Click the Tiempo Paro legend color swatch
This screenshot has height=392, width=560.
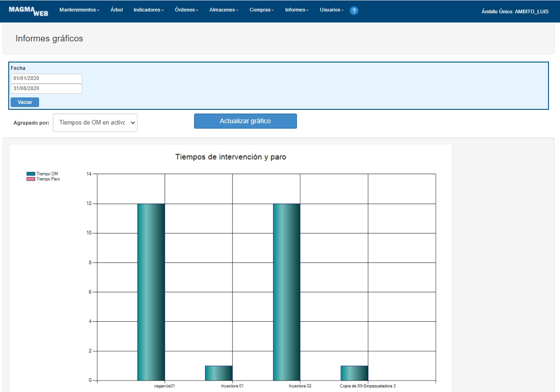[31, 179]
